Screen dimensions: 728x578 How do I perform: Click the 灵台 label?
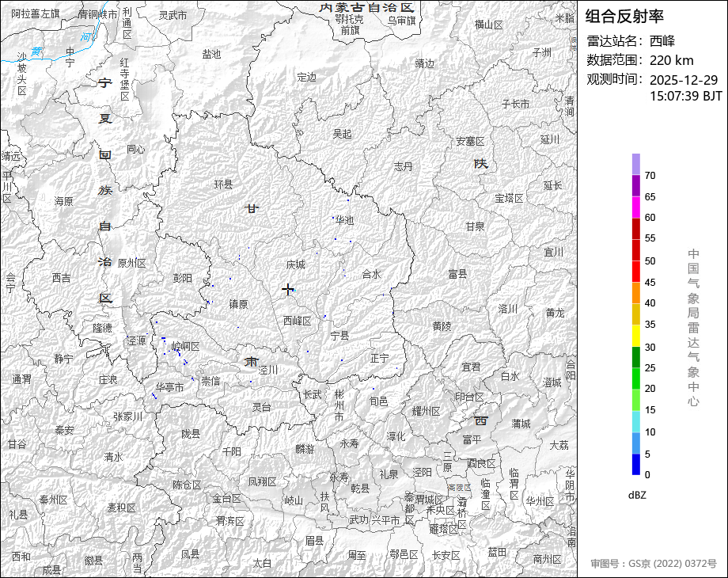[261, 407]
